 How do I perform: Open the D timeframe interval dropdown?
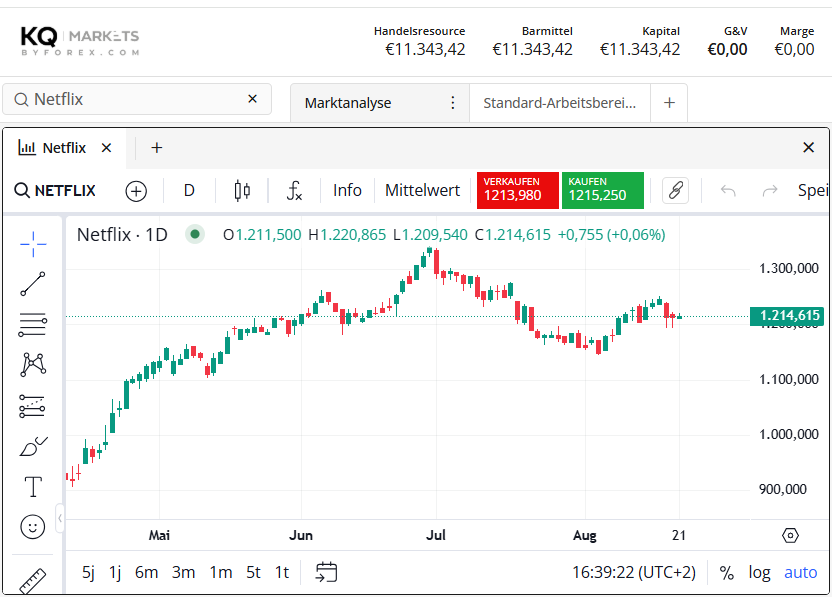(189, 191)
